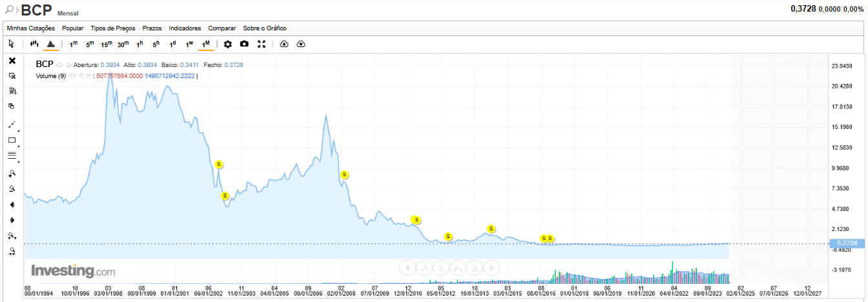Open Comparar menu

click(x=222, y=28)
